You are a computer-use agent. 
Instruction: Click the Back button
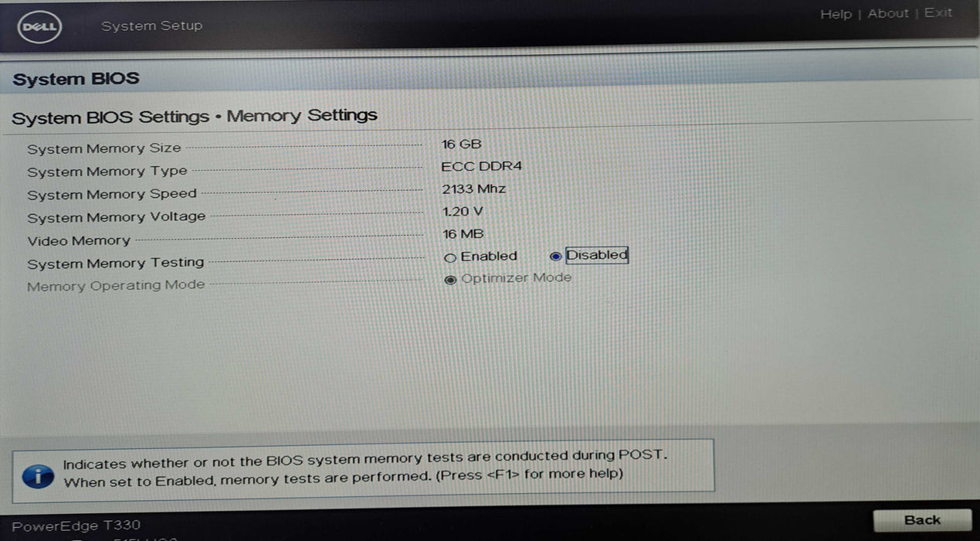coord(924,519)
